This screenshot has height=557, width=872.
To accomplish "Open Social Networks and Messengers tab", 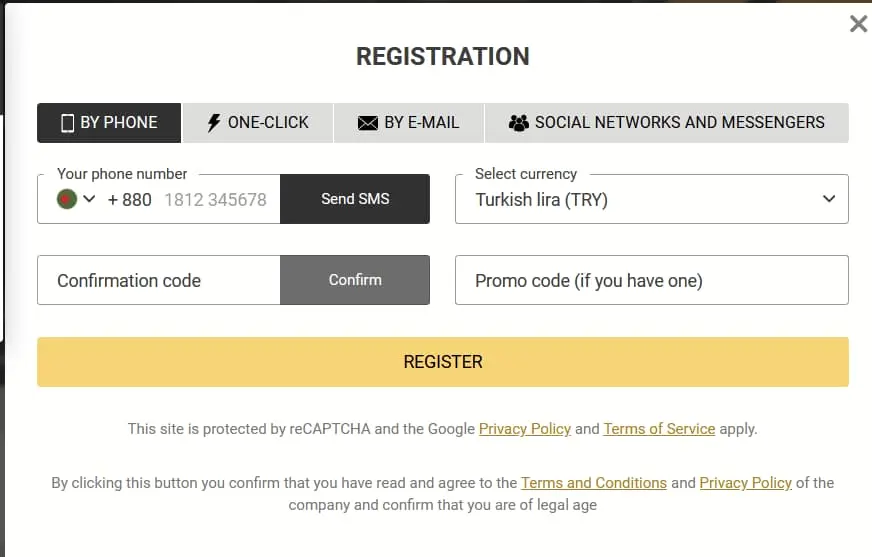I will tap(667, 123).
